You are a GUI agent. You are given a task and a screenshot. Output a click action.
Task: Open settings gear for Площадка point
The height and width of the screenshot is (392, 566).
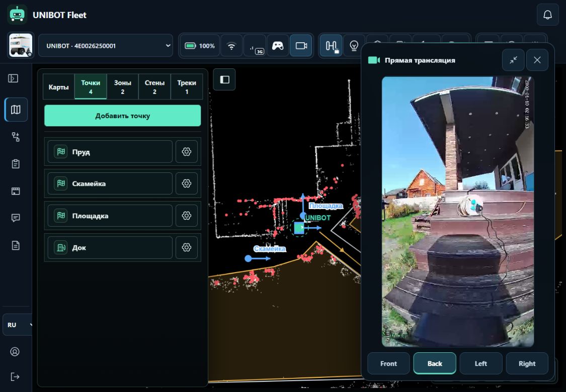pos(187,216)
